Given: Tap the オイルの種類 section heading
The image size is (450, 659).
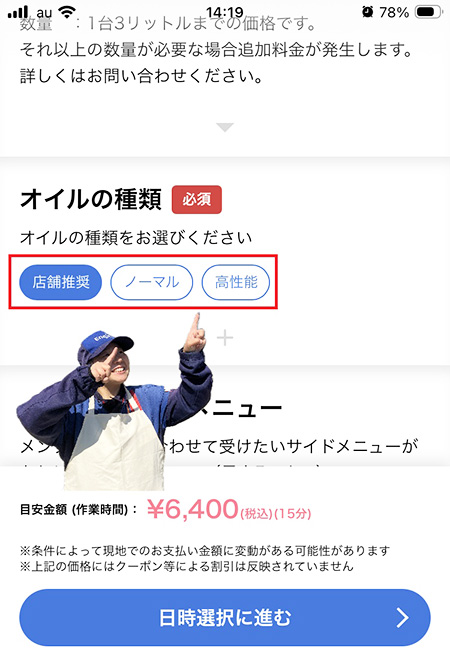Looking at the screenshot, I should [91, 199].
